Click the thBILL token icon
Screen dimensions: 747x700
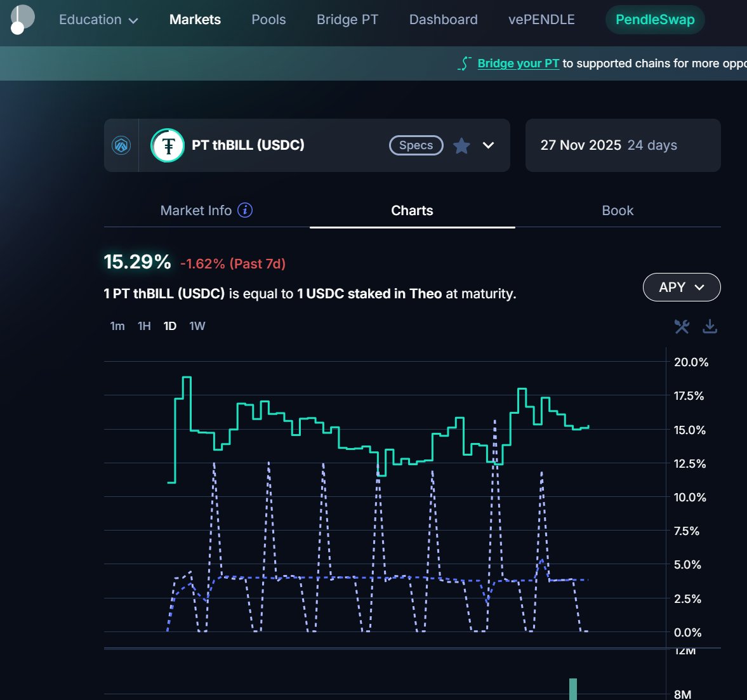[x=168, y=145]
